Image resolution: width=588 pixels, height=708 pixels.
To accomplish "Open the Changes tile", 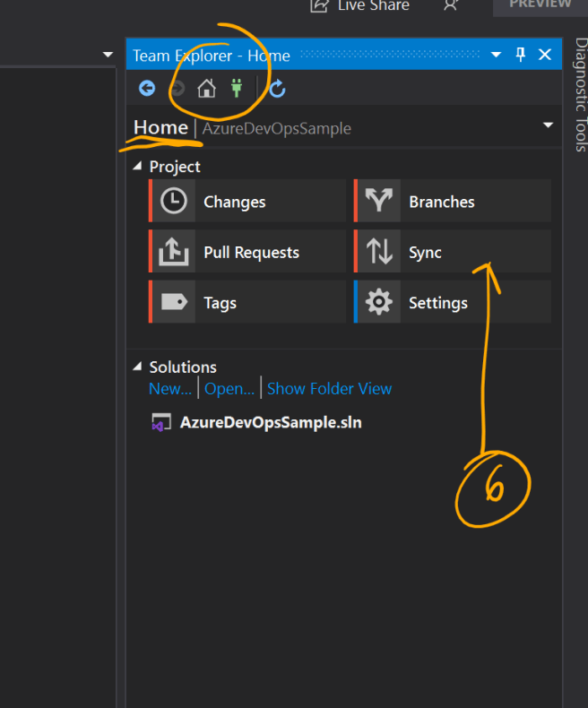I will point(247,202).
